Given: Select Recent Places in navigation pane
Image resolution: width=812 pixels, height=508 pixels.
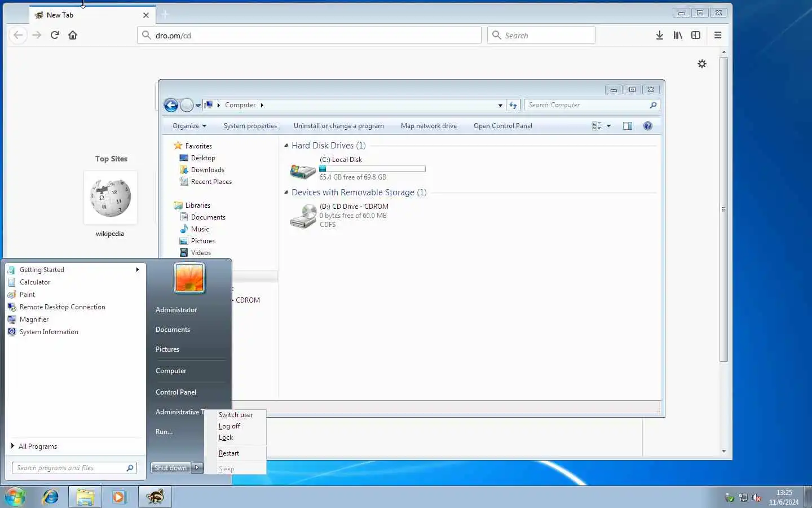Looking at the screenshot, I should 211,182.
